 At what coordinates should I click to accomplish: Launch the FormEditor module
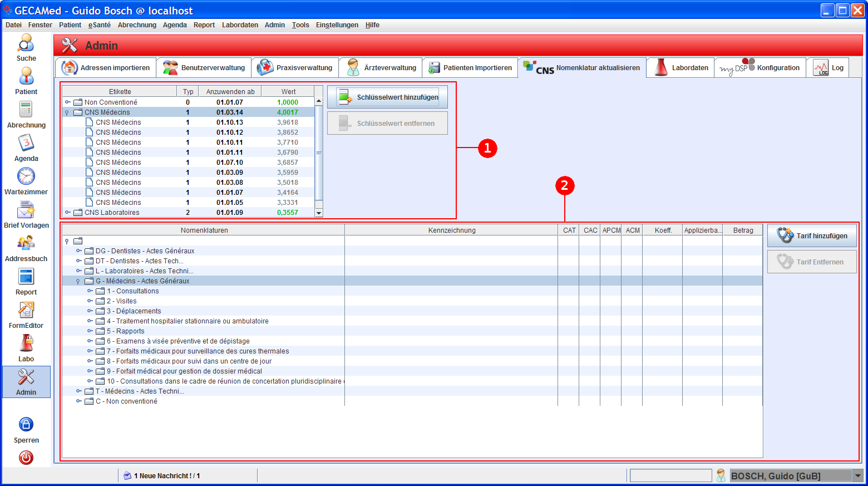click(26, 311)
